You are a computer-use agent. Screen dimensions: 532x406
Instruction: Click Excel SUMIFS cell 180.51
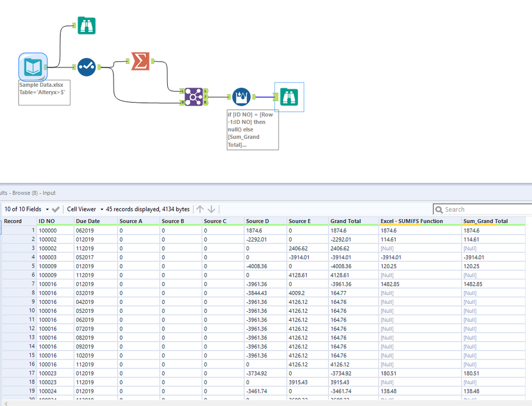(x=420, y=373)
